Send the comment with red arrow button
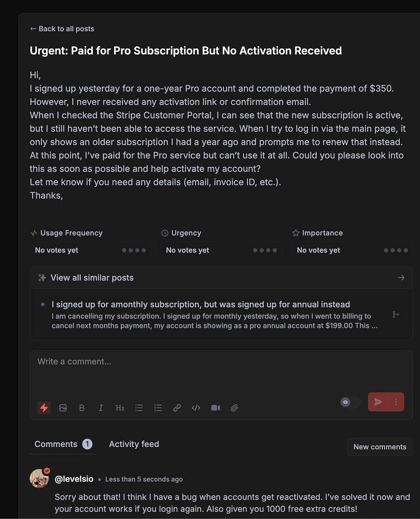Viewport: 420px width, 519px height. pyautogui.click(x=378, y=402)
